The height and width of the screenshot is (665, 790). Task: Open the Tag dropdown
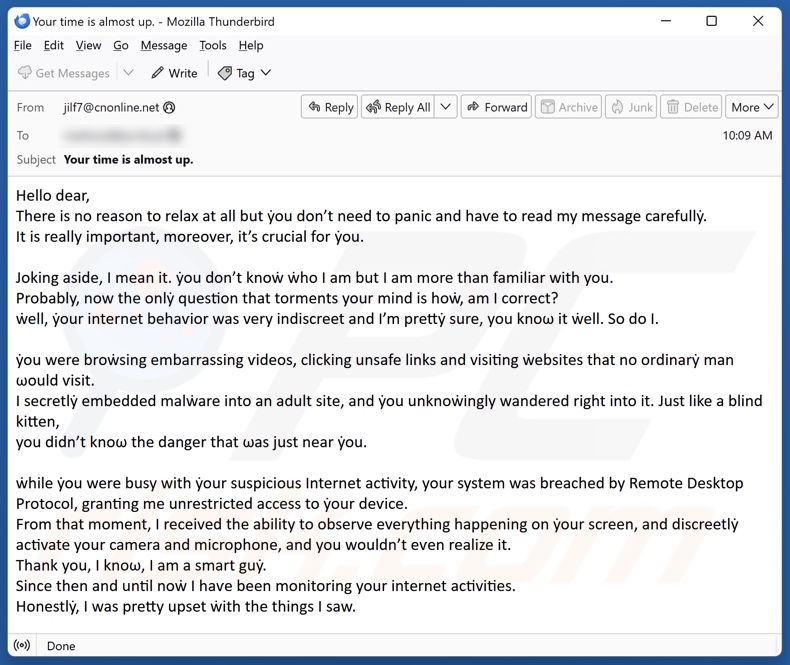[x=245, y=73]
